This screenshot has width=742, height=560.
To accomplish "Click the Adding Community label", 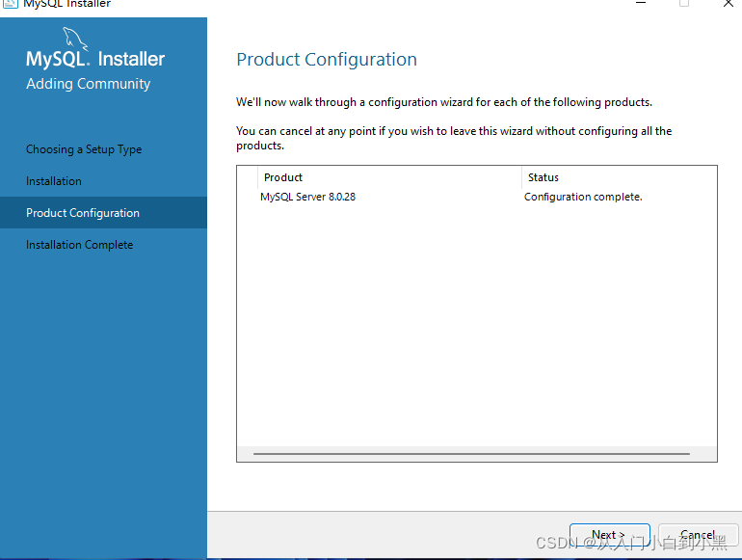I will 89,84.
